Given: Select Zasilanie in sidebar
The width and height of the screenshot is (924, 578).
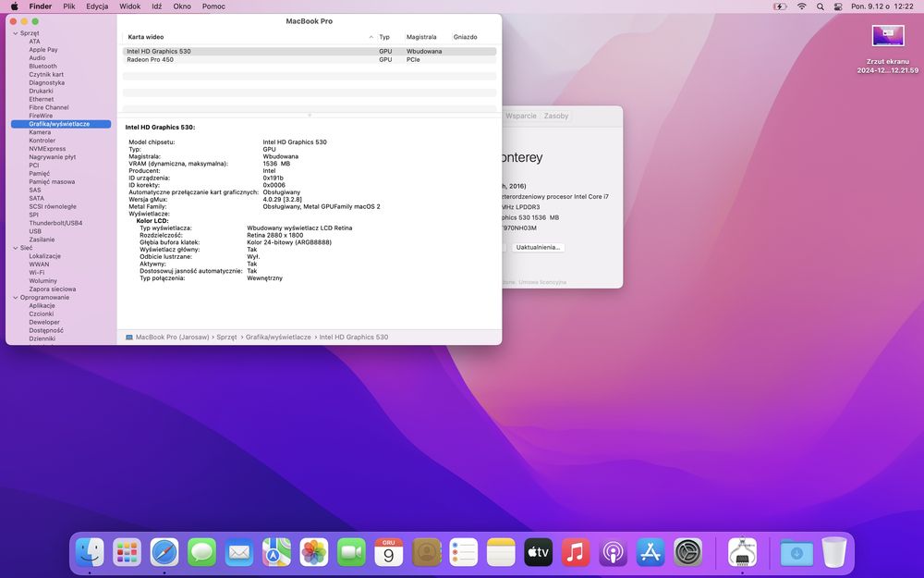Looking at the screenshot, I should [42, 240].
